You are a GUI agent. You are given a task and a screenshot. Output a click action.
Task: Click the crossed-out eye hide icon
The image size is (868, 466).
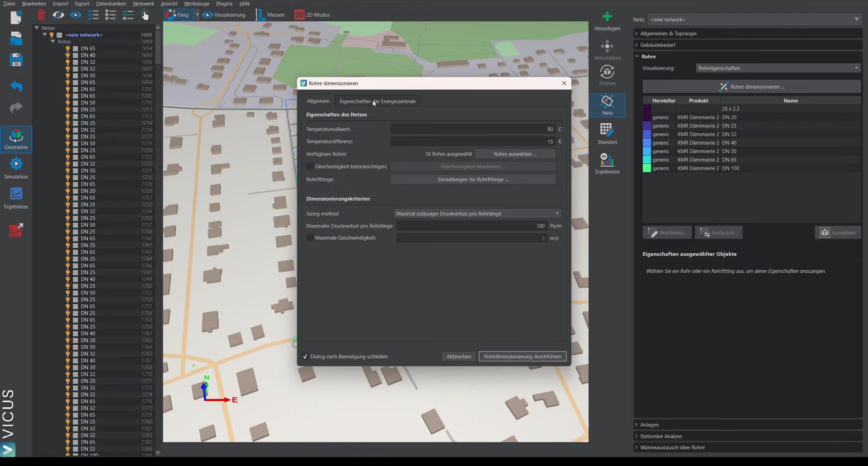coord(58,15)
